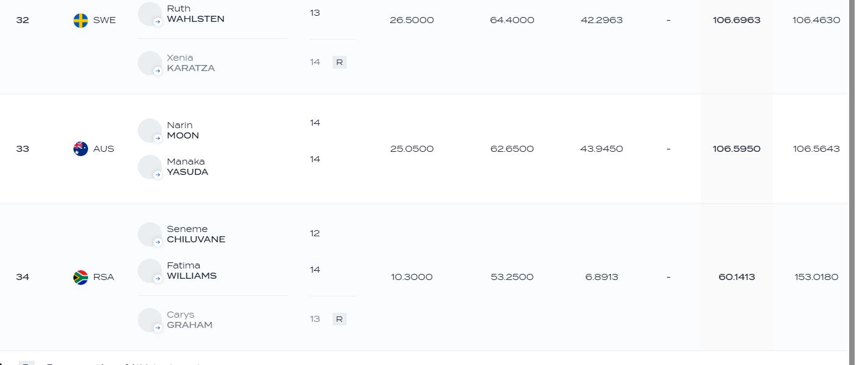Open Carys Graham's athlete profile avatar
The width and height of the screenshot is (868, 365).
pos(150,320)
